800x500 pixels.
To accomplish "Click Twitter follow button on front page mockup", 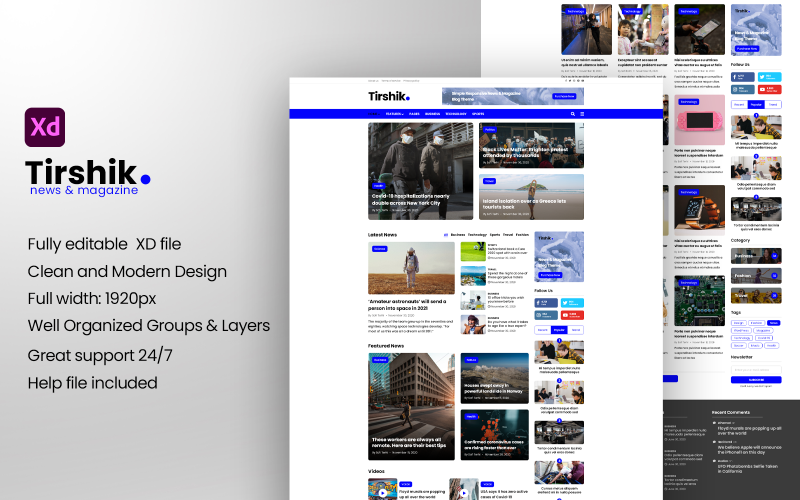I will [x=572, y=302].
